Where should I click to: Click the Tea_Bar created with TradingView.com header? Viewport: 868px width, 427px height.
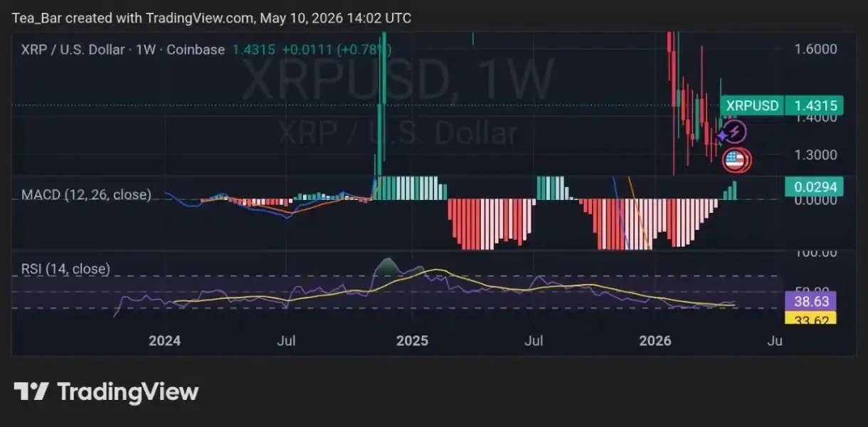(x=211, y=18)
